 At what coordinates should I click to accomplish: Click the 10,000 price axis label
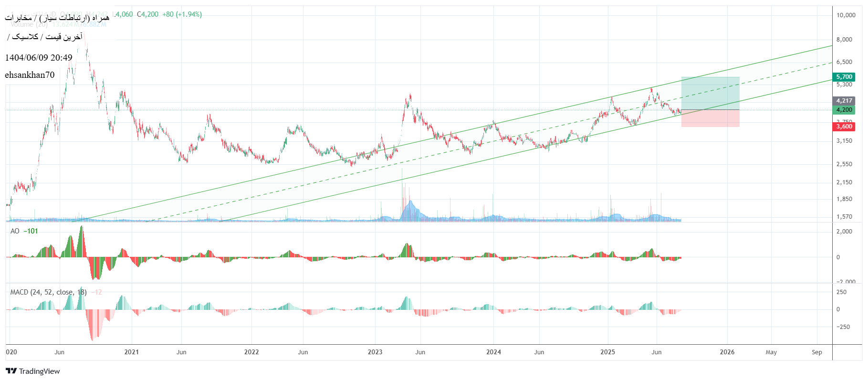(x=846, y=15)
